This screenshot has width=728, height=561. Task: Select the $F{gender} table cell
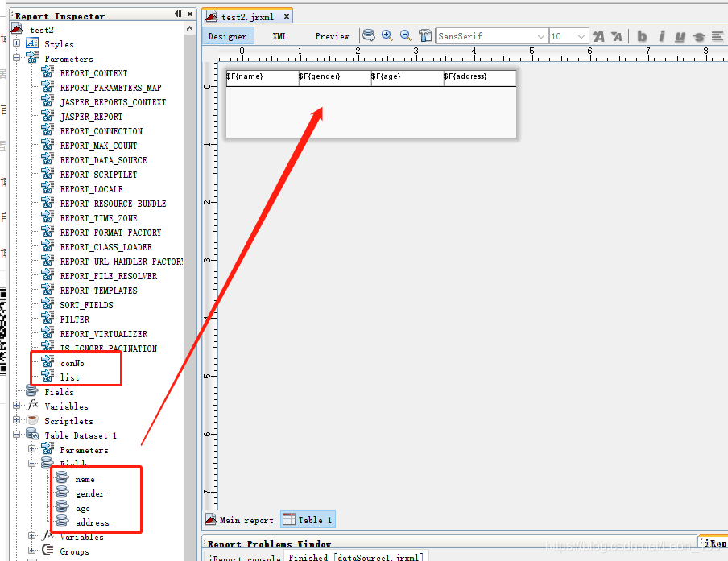(335, 78)
